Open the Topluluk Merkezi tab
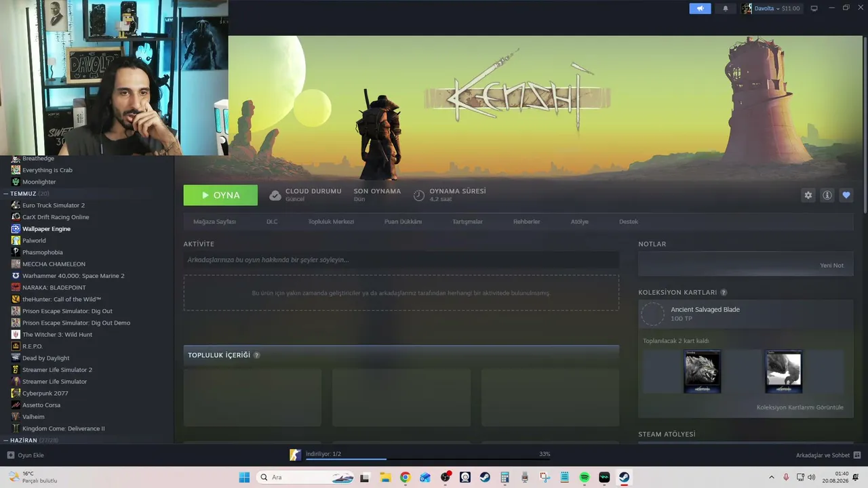 coord(331,222)
